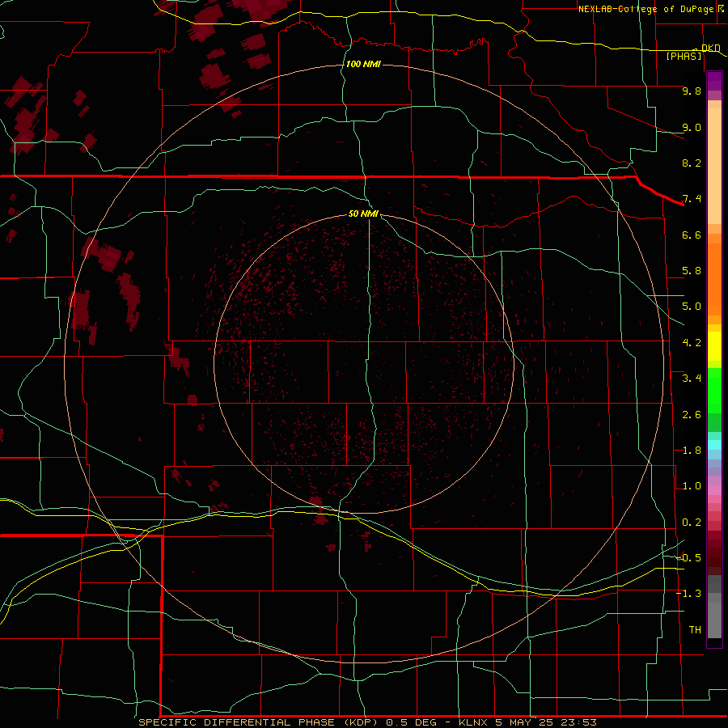Click the [PHAS] units label
Screen dimensions: 728x728
tap(684, 57)
